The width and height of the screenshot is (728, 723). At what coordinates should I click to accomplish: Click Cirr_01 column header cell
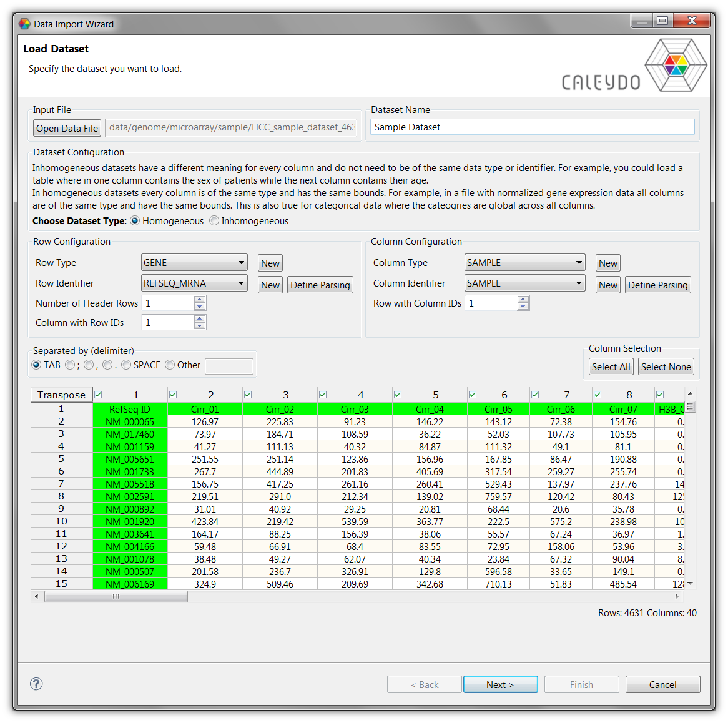[x=205, y=409]
